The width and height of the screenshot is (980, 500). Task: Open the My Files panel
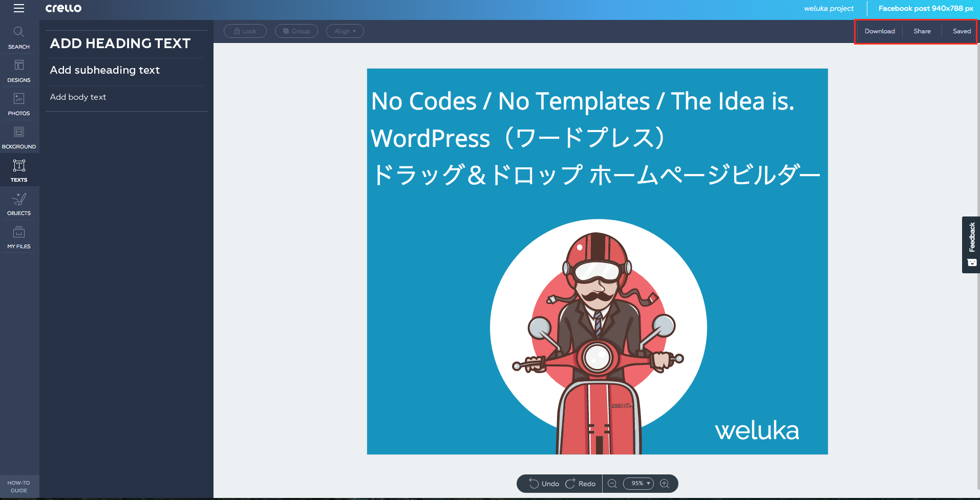(19, 237)
